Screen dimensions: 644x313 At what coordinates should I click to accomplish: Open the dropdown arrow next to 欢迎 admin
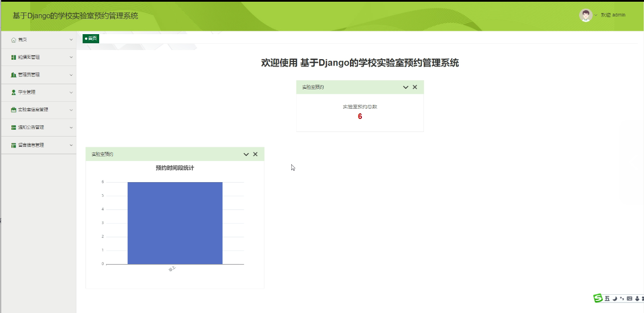596,15
